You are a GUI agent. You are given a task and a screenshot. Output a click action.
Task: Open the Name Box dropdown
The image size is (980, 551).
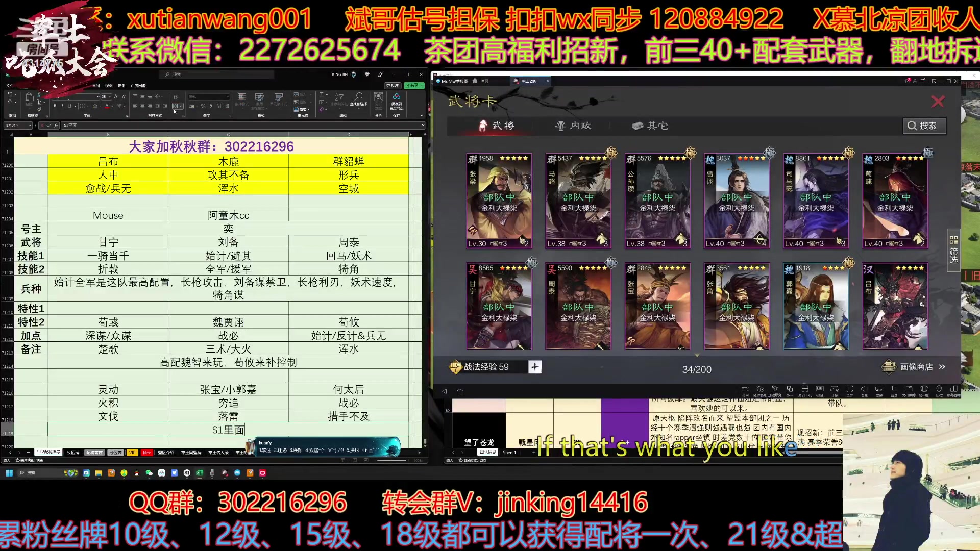[30, 126]
